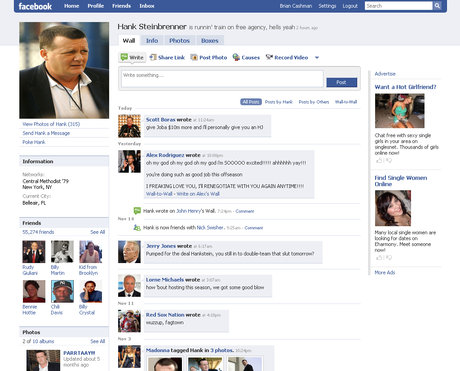Viewport: 460px width, 371px height.
Task: Open the Photos tab
Action: 179,40
